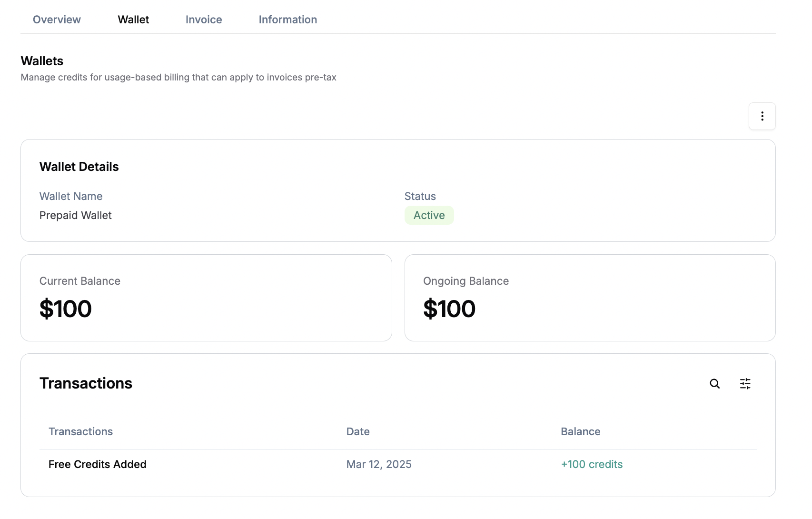Click the search icon in Transactions

point(714,384)
